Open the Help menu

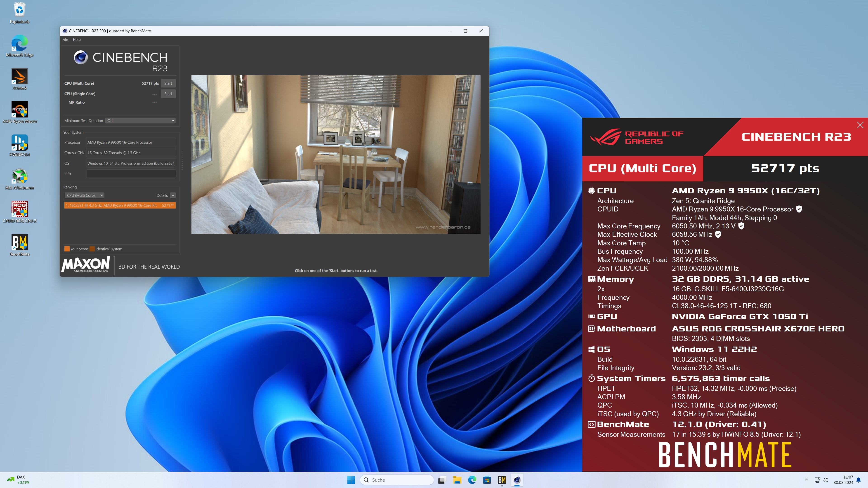click(x=76, y=39)
